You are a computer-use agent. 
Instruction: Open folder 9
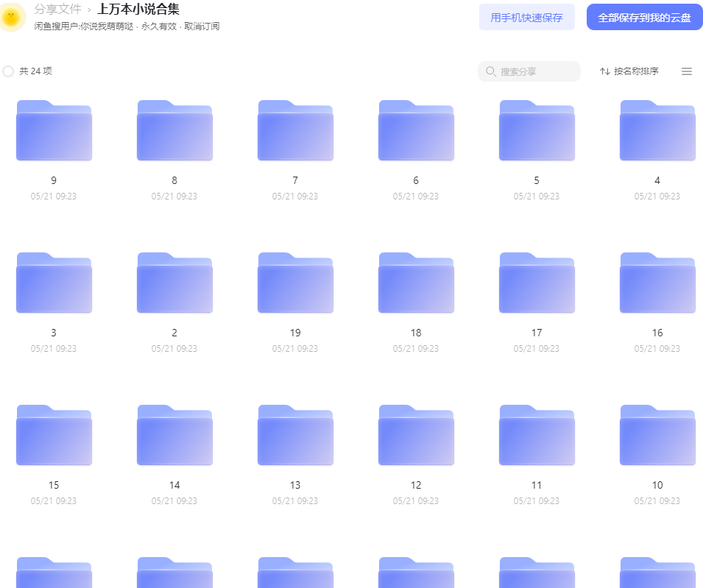click(x=54, y=130)
